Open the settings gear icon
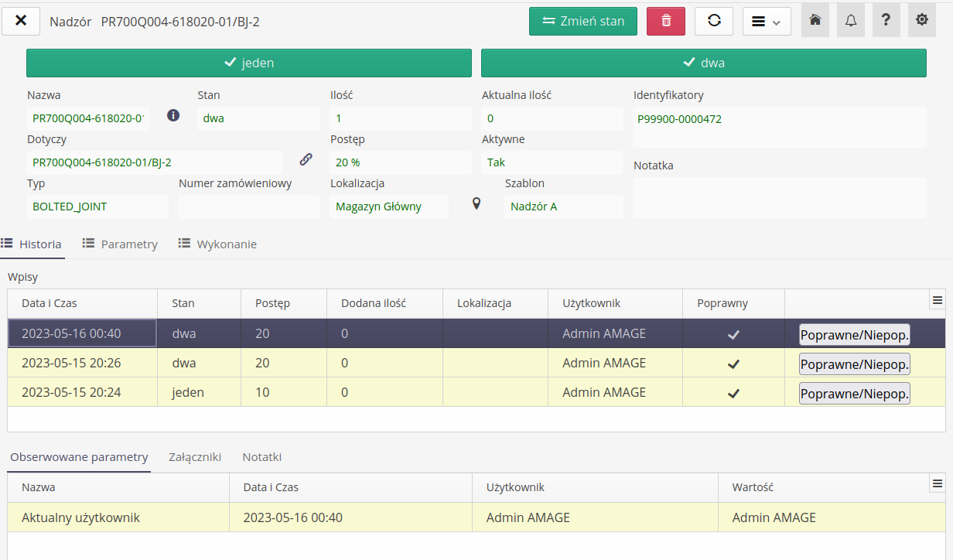 (921, 21)
